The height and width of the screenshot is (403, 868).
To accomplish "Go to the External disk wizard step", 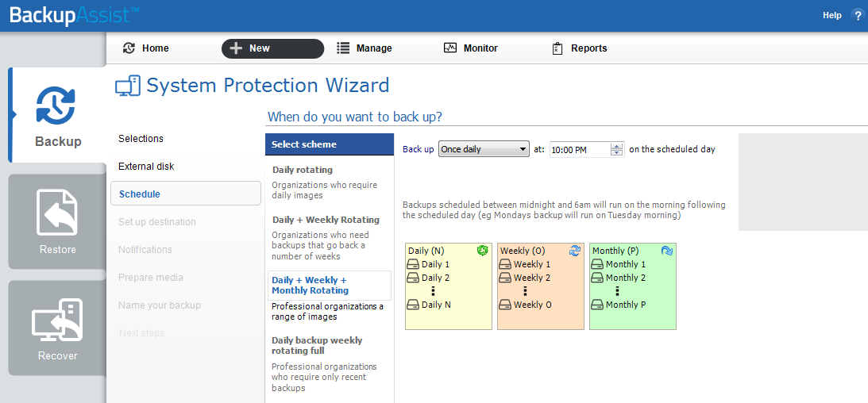I will [x=146, y=167].
